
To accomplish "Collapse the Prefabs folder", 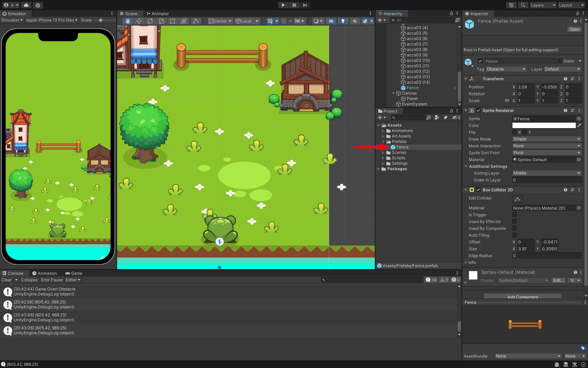I will [x=383, y=142].
